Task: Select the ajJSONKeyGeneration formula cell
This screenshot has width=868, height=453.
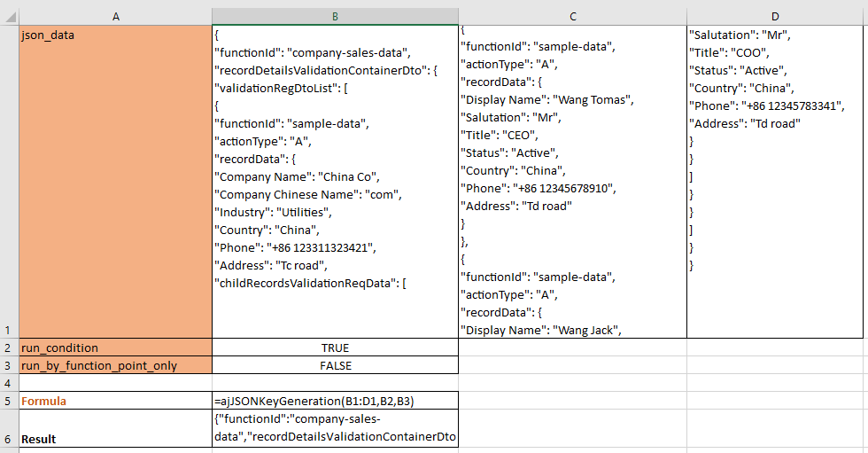Action: (x=335, y=401)
